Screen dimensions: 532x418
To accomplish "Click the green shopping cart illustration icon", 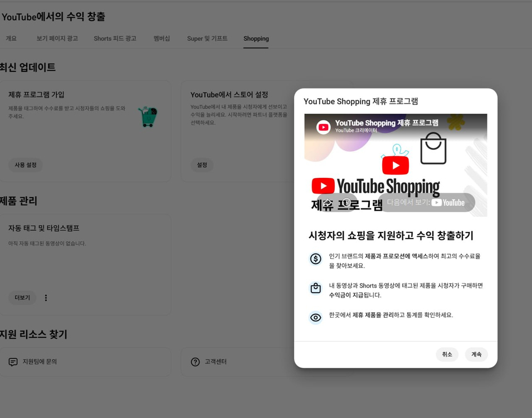I will [148, 117].
